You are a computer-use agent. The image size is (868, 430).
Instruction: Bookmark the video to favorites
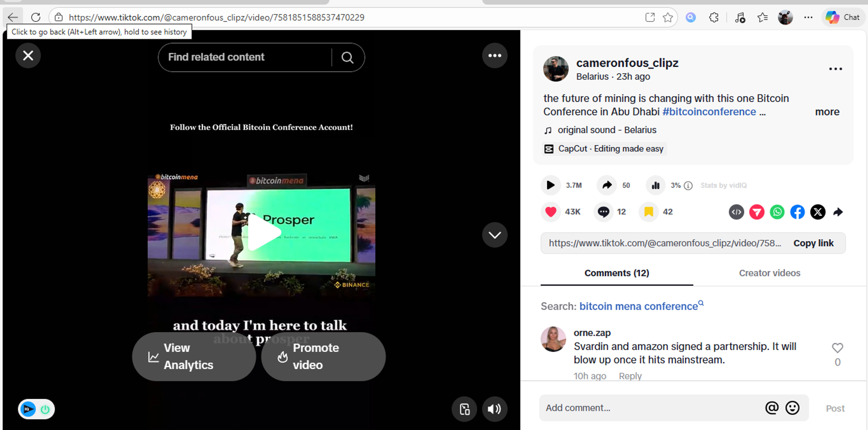tap(649, 212)
